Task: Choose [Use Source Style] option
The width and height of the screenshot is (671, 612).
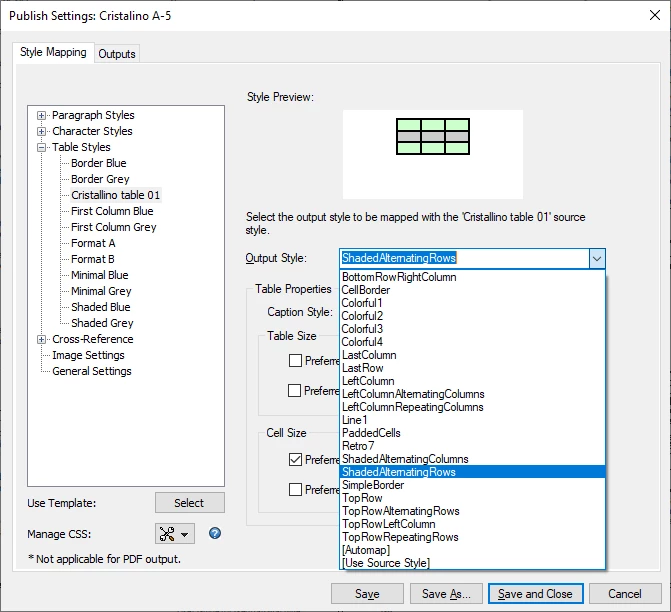Action: click(472, 563)
